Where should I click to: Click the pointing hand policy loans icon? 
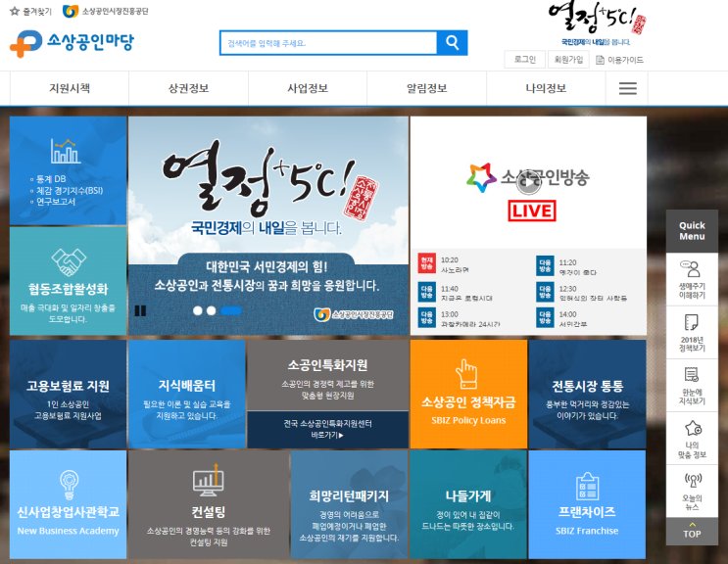click(467, 374)
